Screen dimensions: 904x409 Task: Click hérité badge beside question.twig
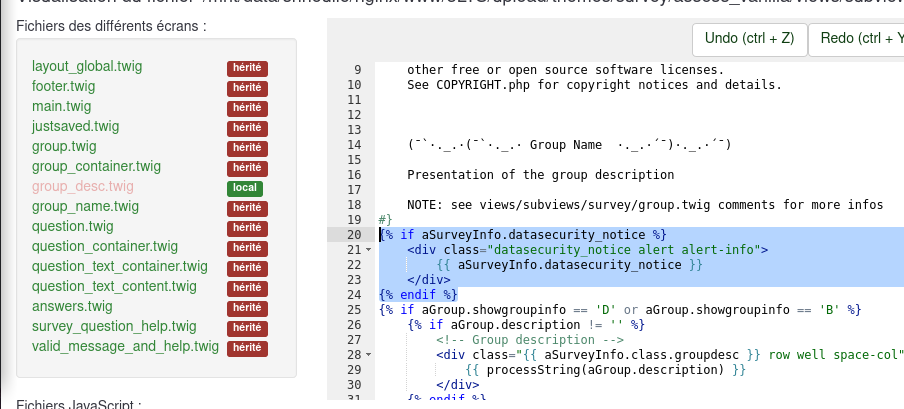point(247,228)
